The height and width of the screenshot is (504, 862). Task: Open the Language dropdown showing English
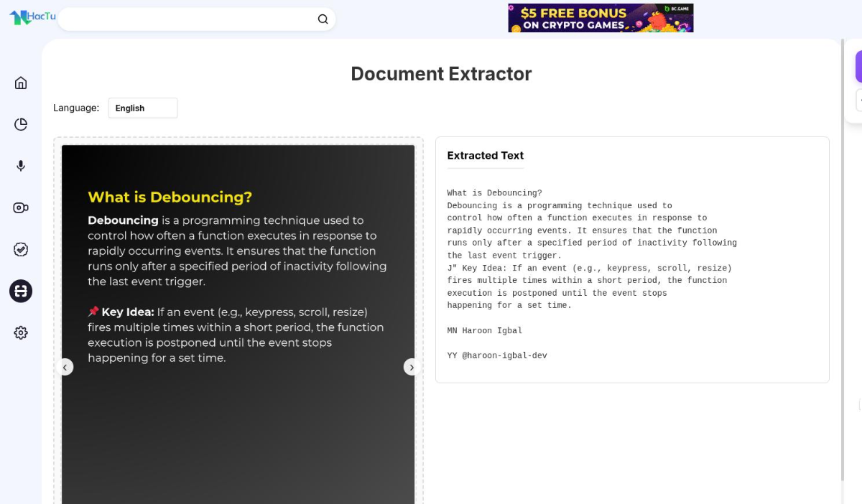click(x=143, y=108)
